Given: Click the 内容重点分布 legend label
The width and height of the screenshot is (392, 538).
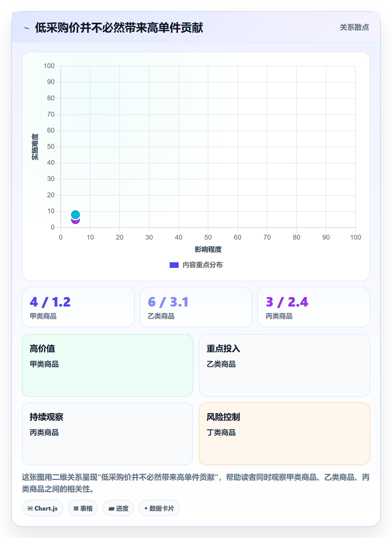Looking at the screenshot, I should pos(202,265).
